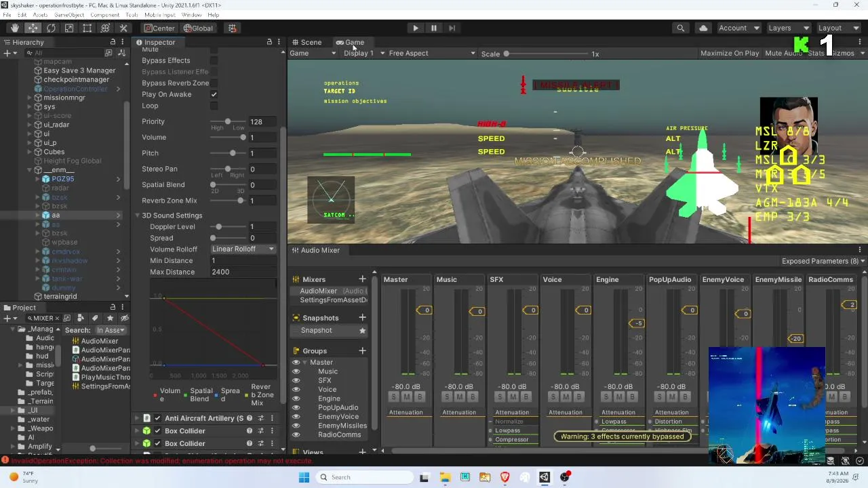
Task: Mute the Music channel
Action: click(x=460, y=396)
